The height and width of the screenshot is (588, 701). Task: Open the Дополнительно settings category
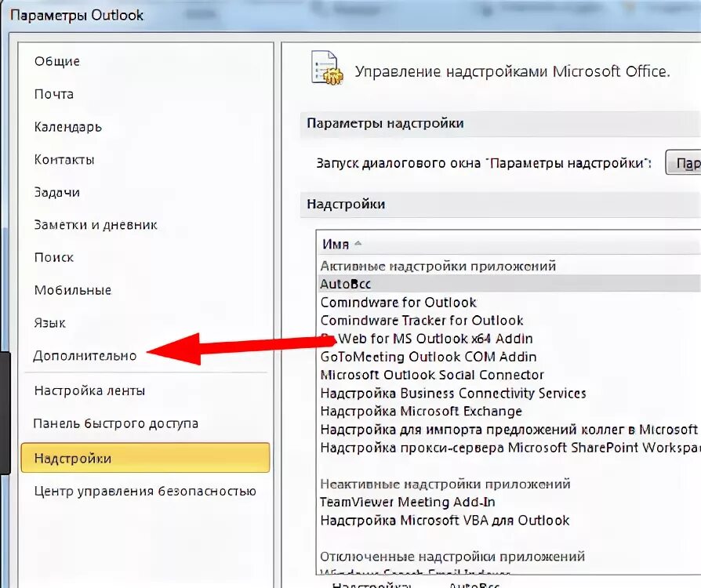click(85, 356)
